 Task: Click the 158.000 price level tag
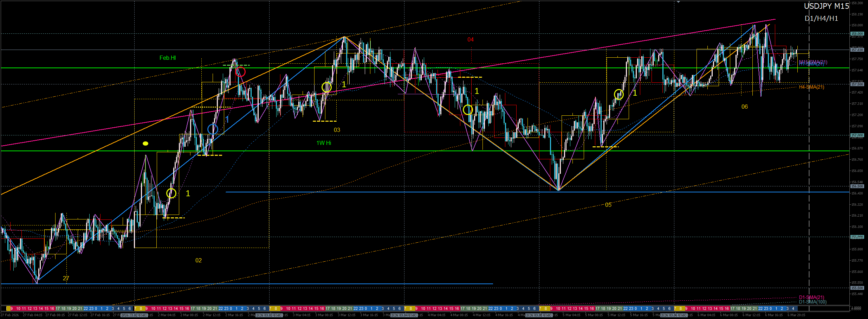[x=857, y=34]
